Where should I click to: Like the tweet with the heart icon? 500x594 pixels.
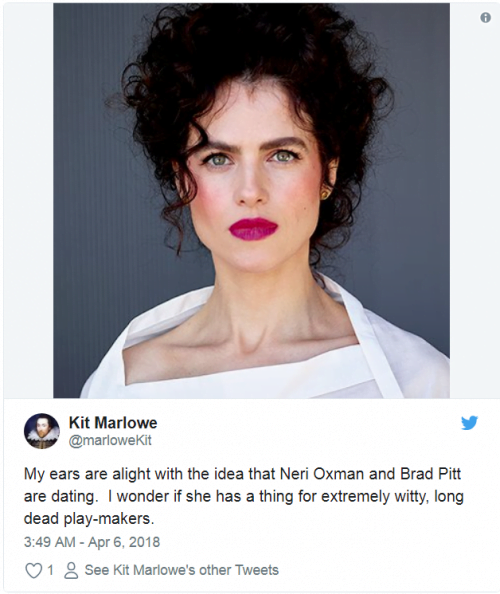[33, 571]
